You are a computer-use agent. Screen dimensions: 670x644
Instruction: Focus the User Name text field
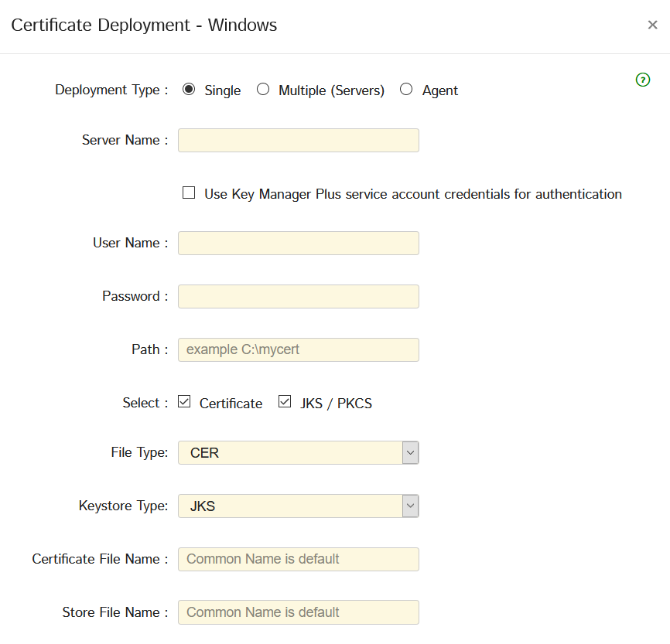(298, 244)
